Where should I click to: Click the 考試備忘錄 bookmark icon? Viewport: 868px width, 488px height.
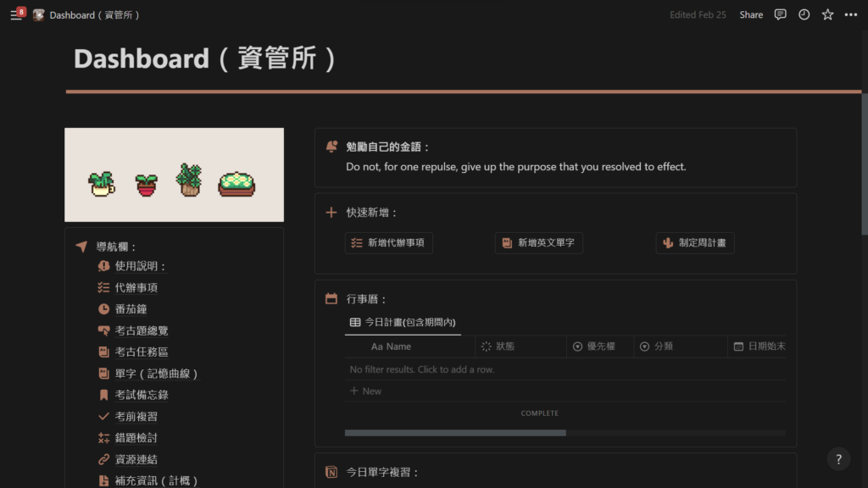pyautogui.click(x=102, y=394)
